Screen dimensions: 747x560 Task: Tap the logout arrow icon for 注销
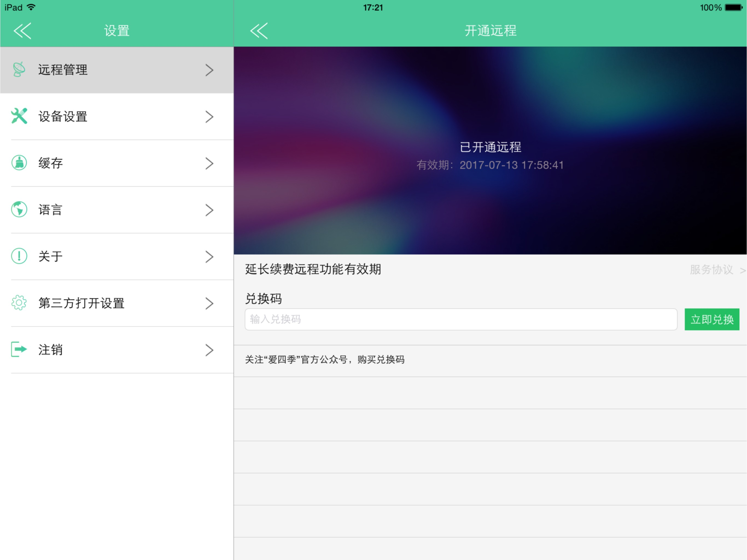[x=19, y=349]
